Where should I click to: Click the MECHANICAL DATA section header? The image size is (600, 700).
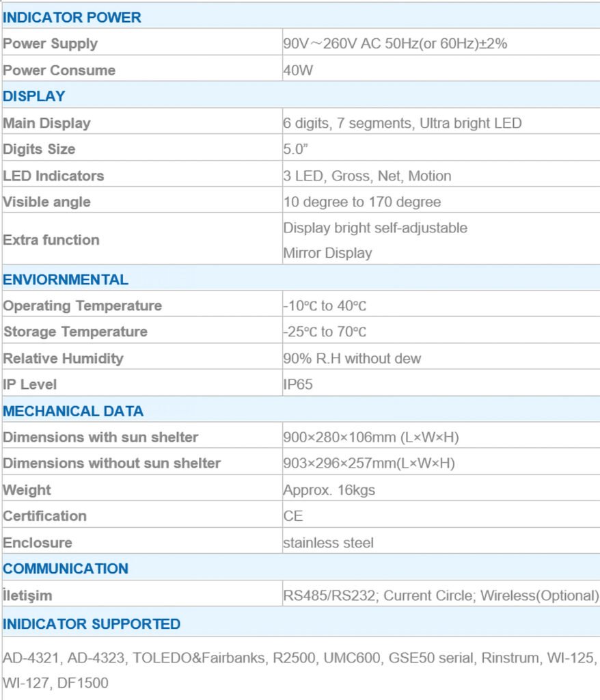click(x=73, y=412)
